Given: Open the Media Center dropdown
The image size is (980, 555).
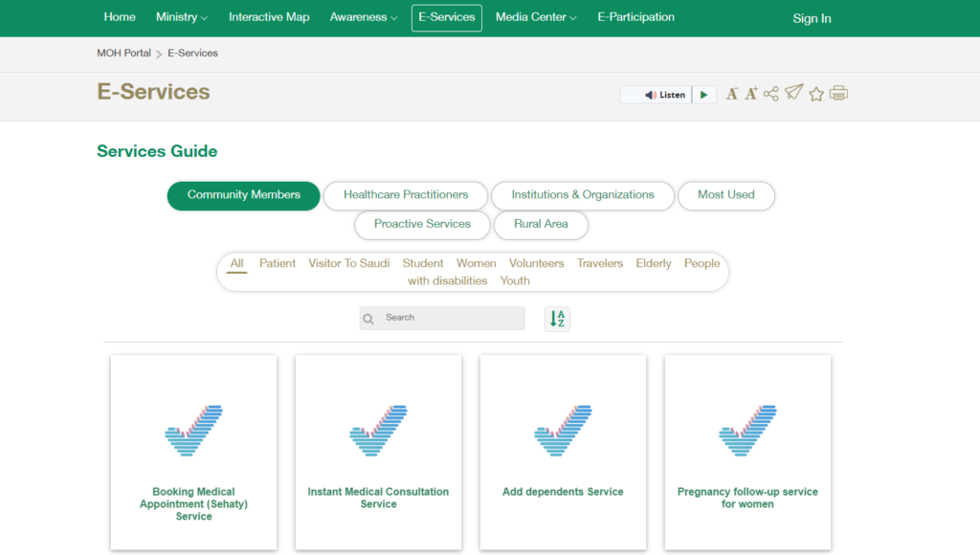Looking at the screenshot, I should [536, 17].
